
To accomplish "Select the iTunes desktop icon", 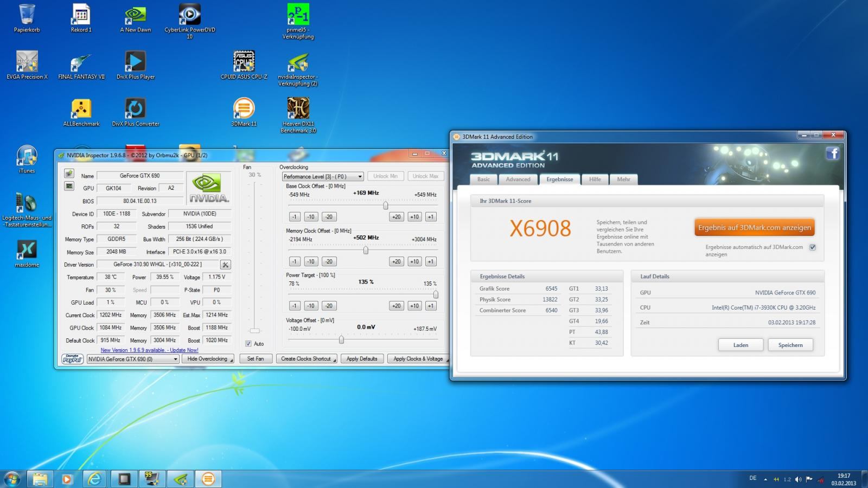I will click(27, 159).
